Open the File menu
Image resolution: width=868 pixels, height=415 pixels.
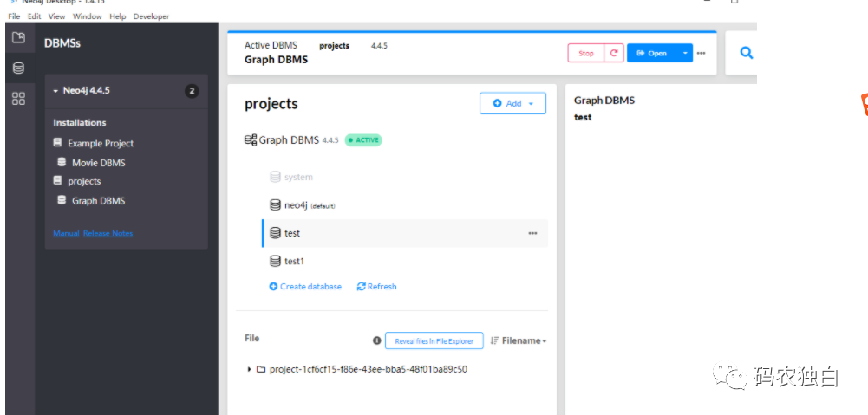14,16
